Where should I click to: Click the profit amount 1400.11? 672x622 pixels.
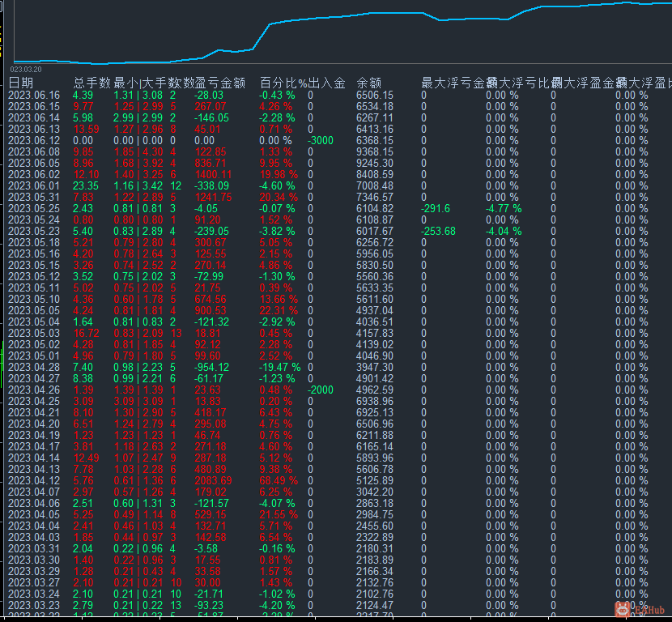pyautogui.click(x=213, y=174)
